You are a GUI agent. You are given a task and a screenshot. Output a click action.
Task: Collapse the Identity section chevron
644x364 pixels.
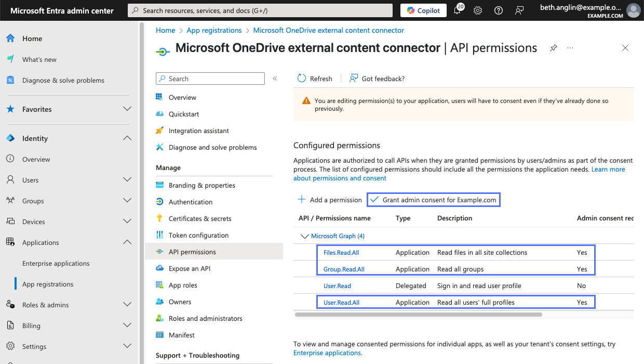pos(127,138)
